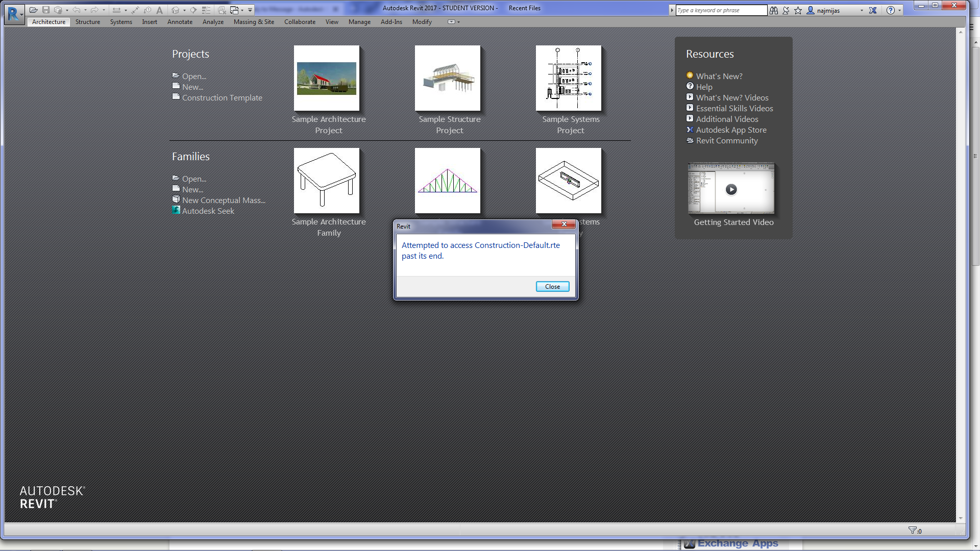Open the Autodesk App Store link
This screenshot has width=980, height=551.
(731, 130)
